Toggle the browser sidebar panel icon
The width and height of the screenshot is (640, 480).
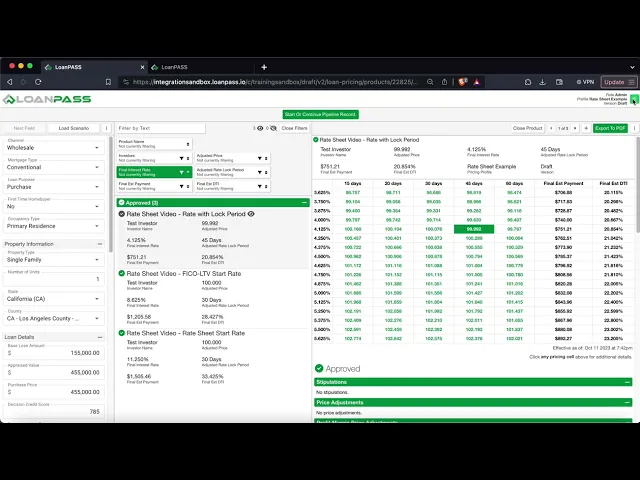tap(559, 82)
